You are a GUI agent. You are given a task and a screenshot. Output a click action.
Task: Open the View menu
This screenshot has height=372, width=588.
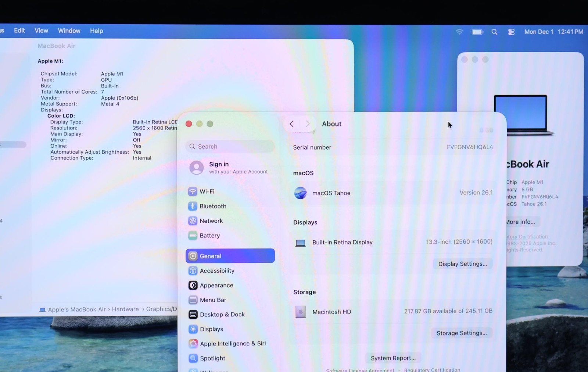(41, 31)
